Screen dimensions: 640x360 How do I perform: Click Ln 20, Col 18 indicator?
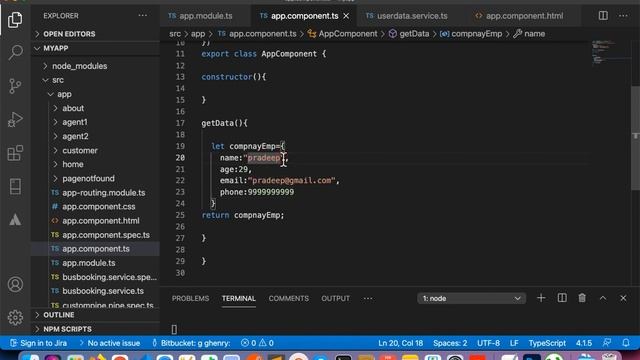point(400,343)
